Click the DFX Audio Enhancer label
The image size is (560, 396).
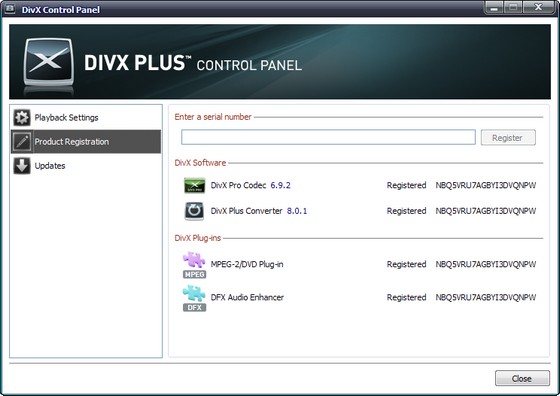coord(247,297)
